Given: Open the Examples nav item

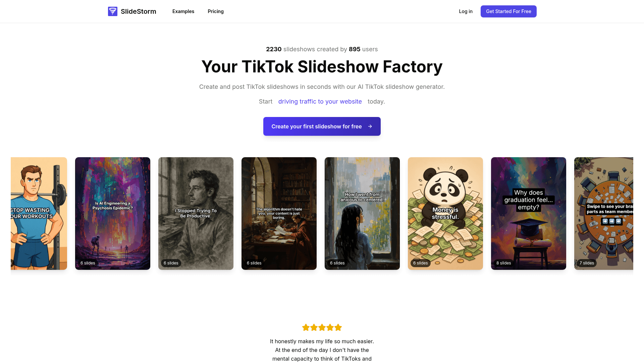Looking at the screenshot, I should (x=183, y=11).
